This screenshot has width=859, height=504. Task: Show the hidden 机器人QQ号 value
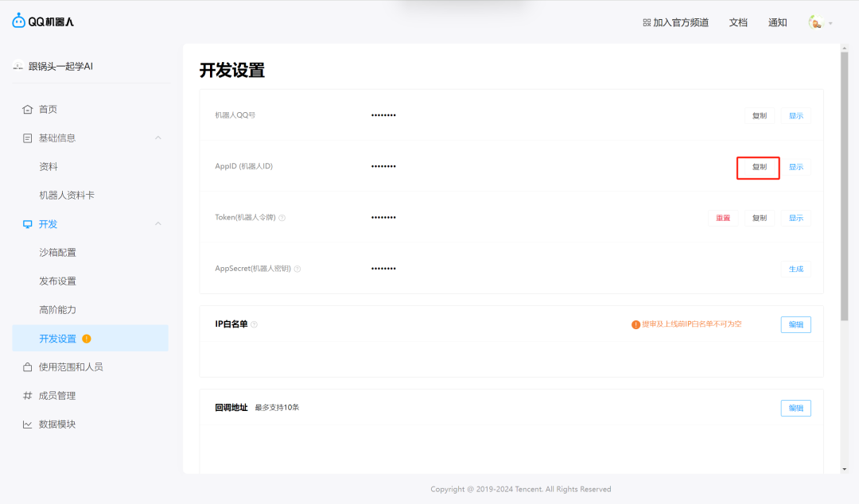pos(795,115)
